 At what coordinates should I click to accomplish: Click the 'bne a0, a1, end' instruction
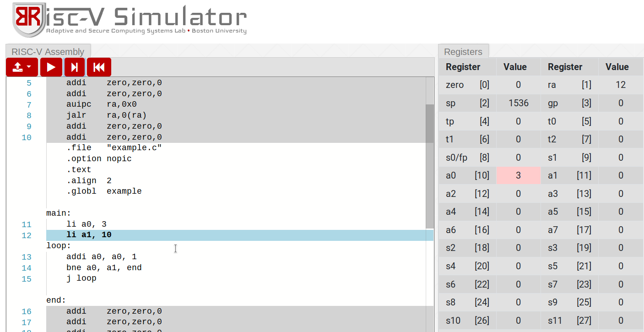click(x=104, y=268)
